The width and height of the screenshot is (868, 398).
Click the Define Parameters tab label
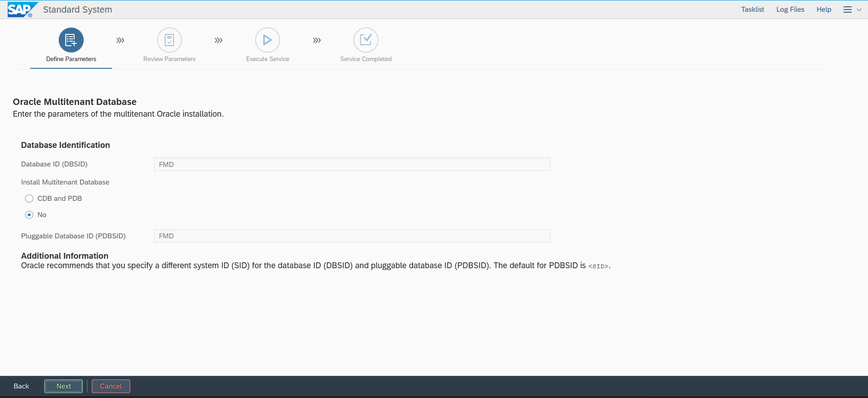pos(71,59)
